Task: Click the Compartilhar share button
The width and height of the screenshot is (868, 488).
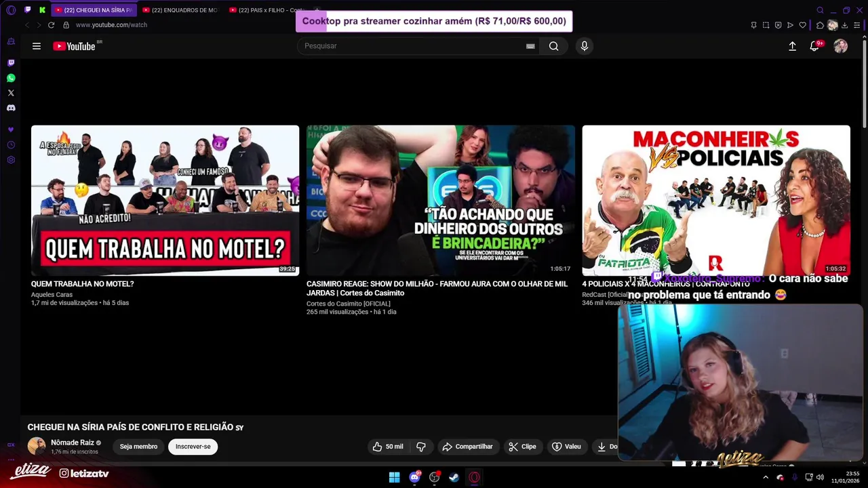Action: click(x=467, y=447)
